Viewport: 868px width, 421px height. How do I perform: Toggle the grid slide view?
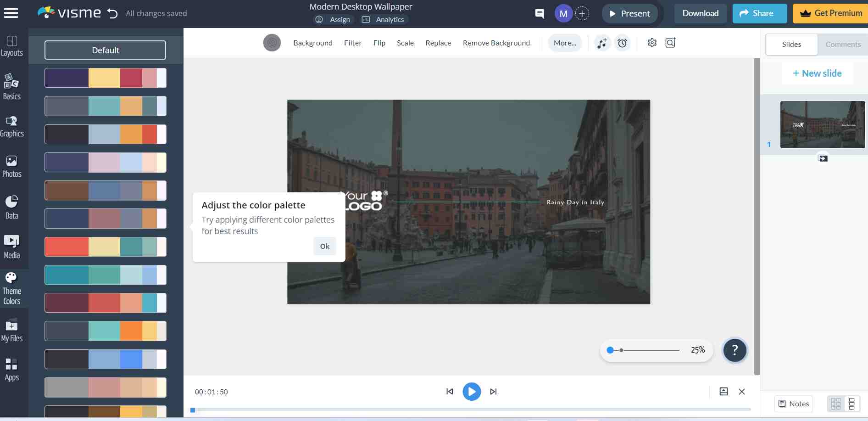point(837,404)
